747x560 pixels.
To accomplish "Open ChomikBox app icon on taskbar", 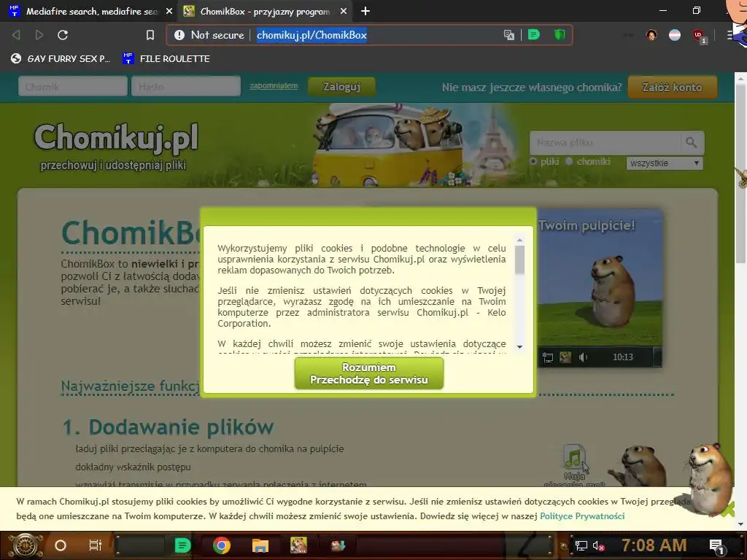I will tap(298, 545).
